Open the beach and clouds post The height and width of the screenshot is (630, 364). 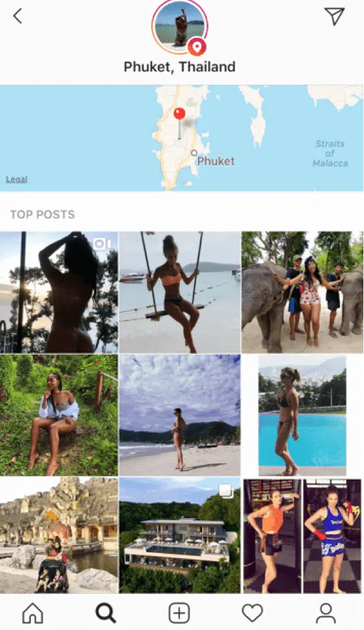click(180, 415)
